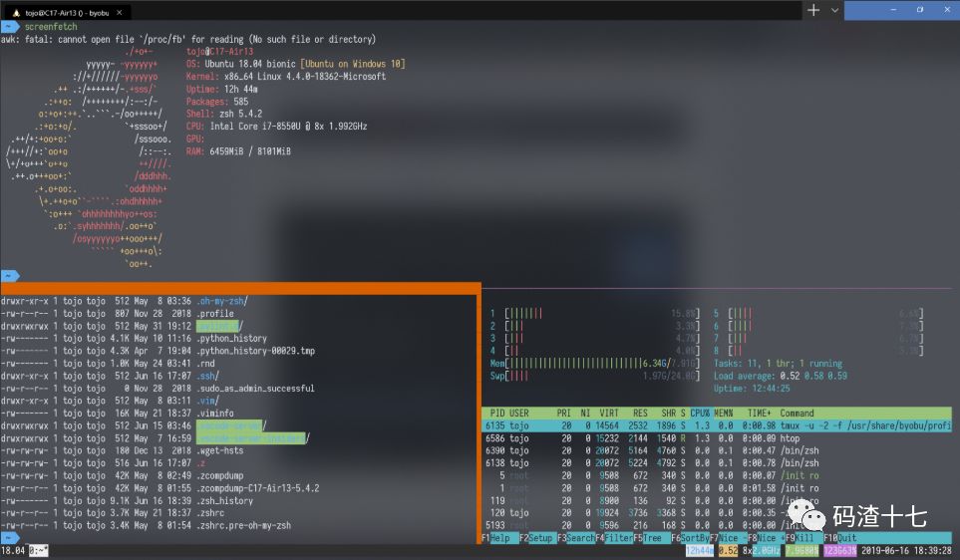This screenshot has width=960, height=560.
Task: Click the Ubuntu 18.04 bionic OS line
Action: [x=296, y=64]
